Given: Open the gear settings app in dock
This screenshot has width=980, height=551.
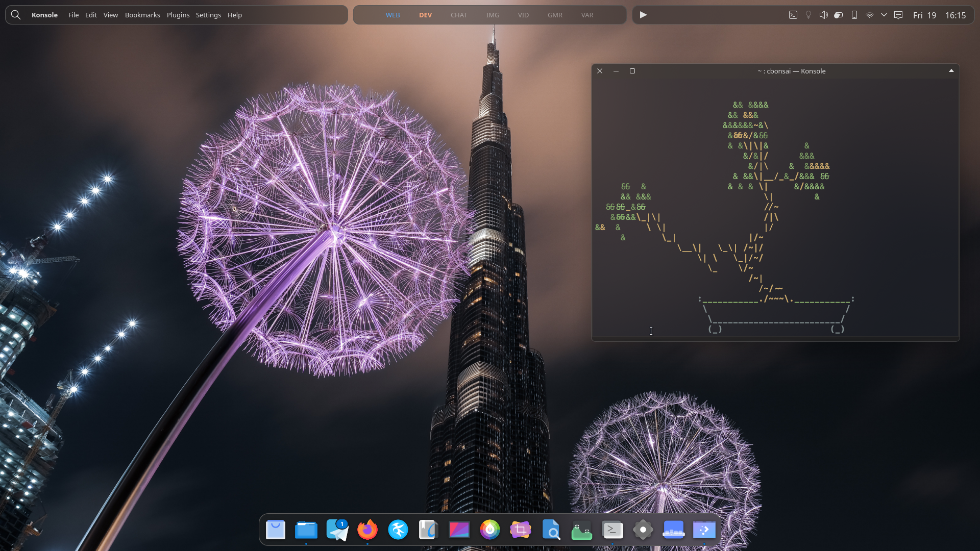Looking at the screenshot, I should [643, 530].
